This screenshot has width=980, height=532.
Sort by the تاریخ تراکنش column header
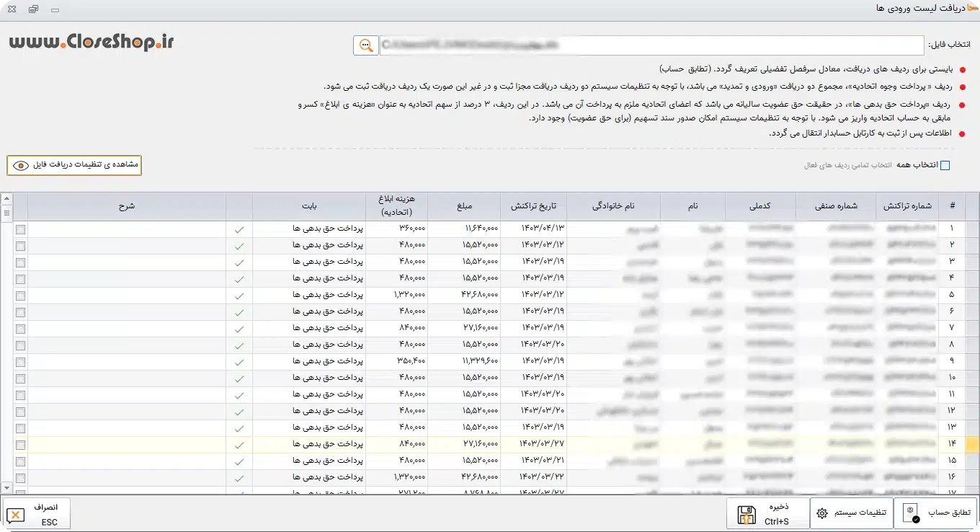pos(533,206)
